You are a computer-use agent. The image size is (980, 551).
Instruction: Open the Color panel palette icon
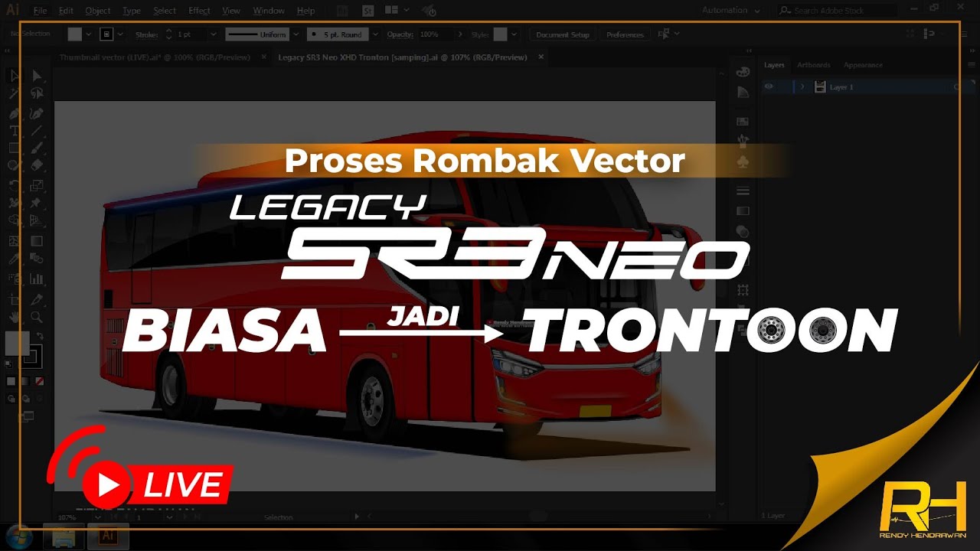(743, 72)
